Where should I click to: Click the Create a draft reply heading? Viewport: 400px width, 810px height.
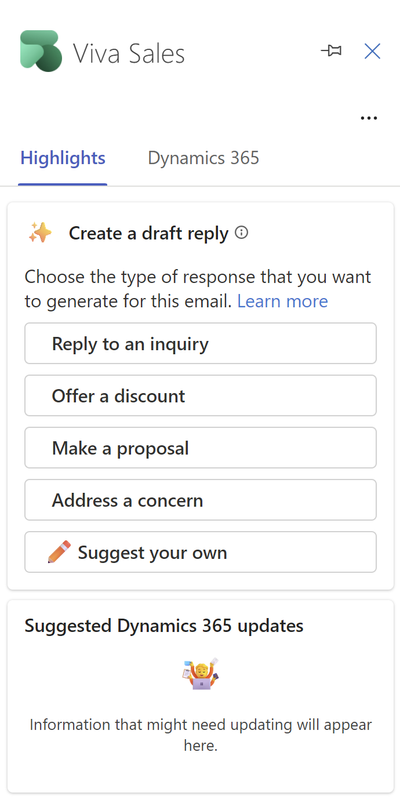coord(148,233)
